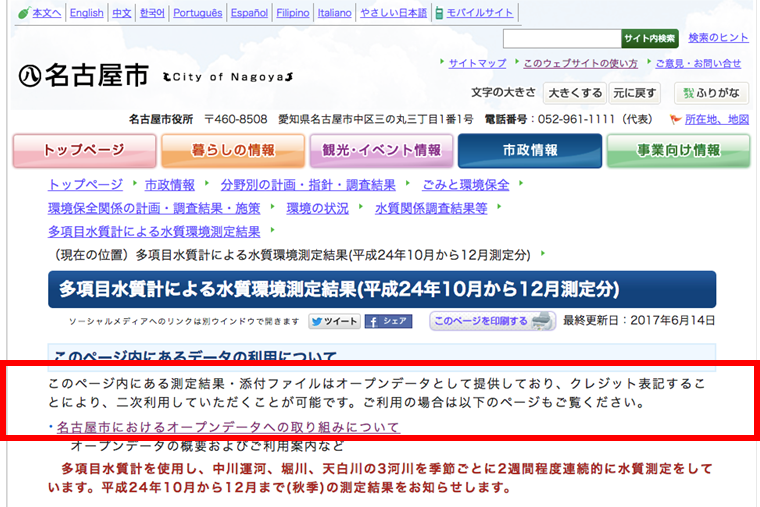Reset text size with 元に戻す
Viewport: 760px width, 507px height.
[635, 93]
